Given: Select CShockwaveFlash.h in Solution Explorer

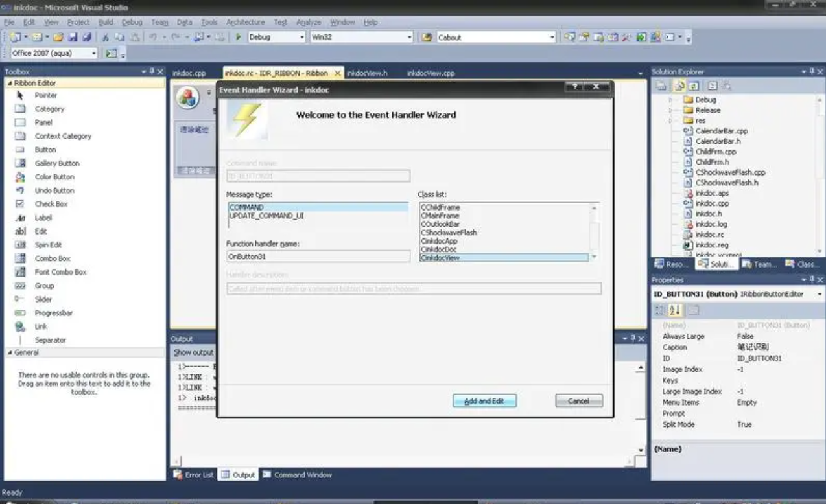Looking at the screenshot, I should 727,183.
